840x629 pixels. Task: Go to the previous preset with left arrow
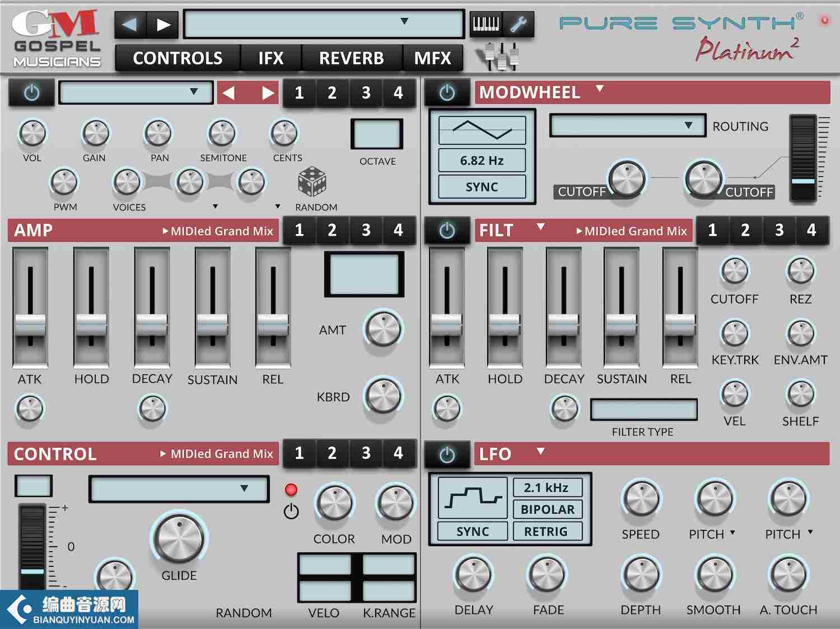click(x=130, y=25)
